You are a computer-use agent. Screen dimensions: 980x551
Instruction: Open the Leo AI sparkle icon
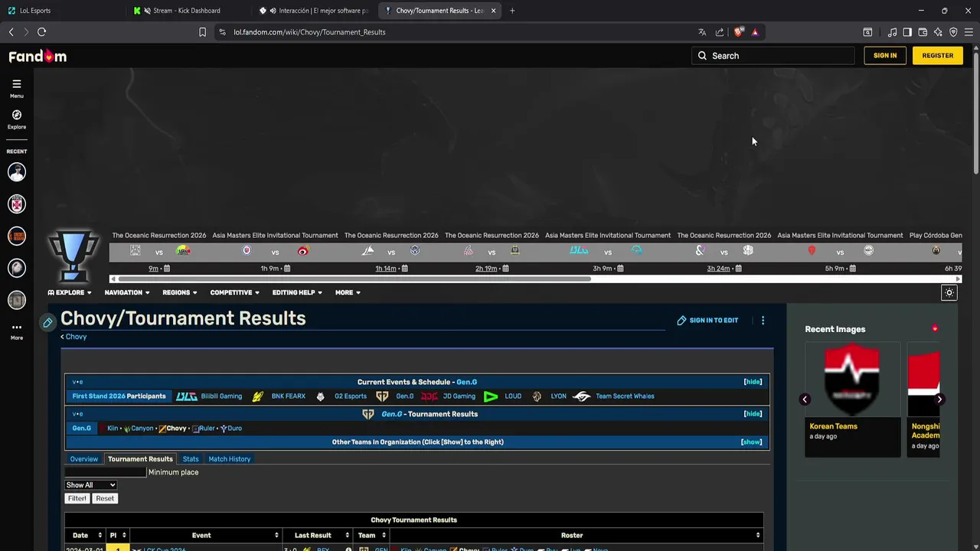[x=938, y=32]
